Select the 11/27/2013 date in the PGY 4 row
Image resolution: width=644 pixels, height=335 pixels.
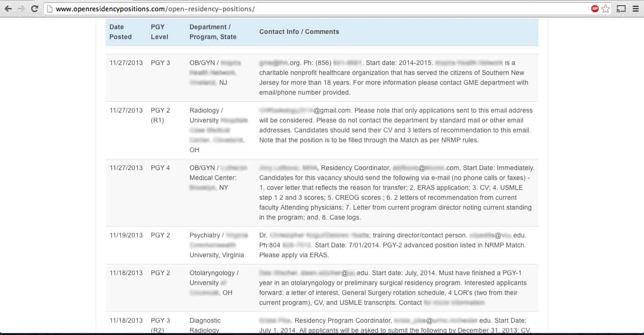126,168
